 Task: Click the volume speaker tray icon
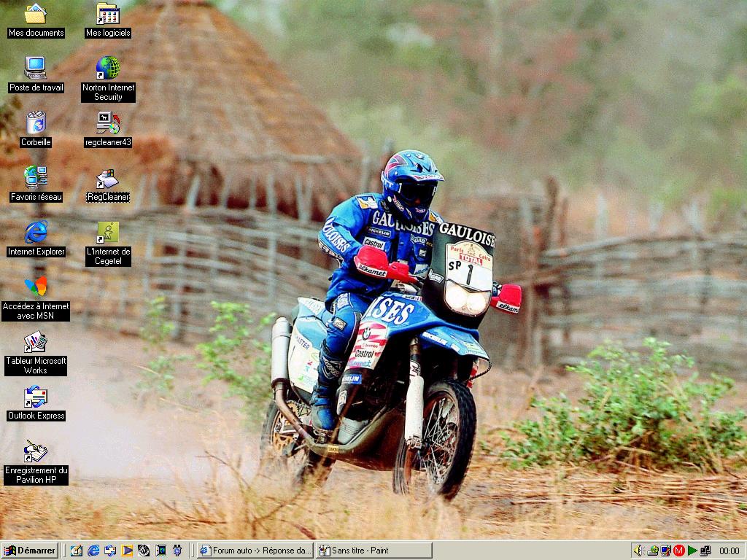point(638,551)
